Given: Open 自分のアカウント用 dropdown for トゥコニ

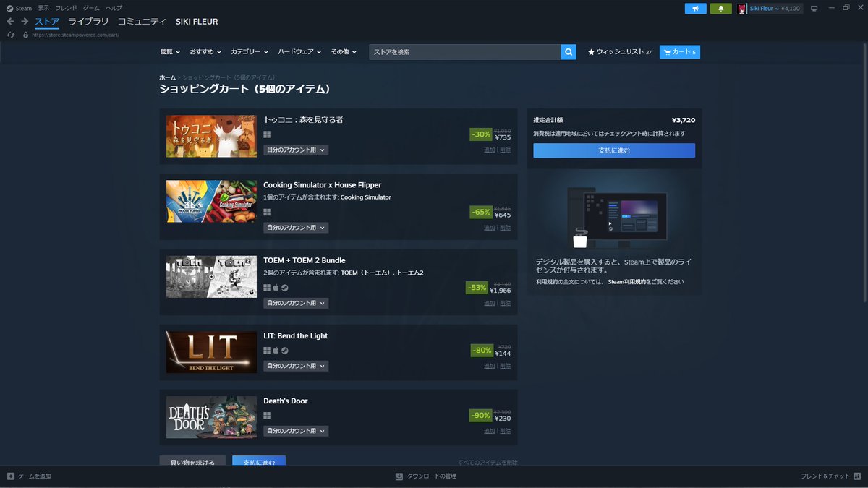Looking at the screenshot, I should tap(296, 150).
